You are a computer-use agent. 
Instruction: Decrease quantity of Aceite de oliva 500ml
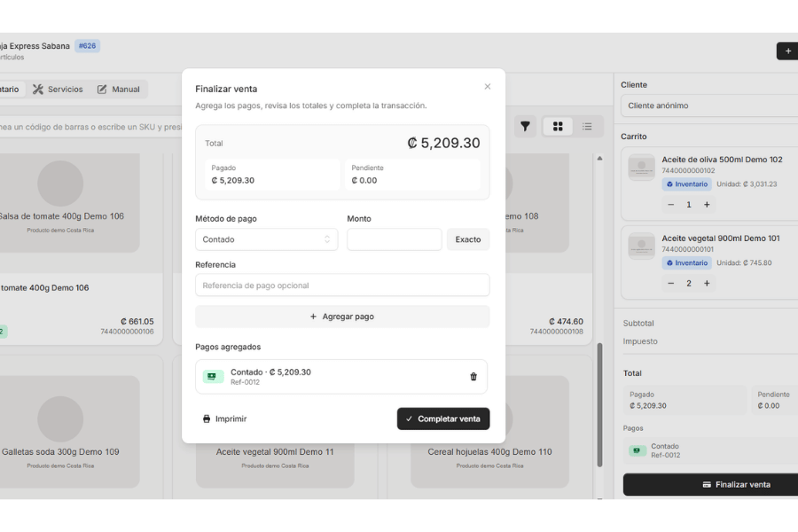pyautogui.click(x=671, y=205)
